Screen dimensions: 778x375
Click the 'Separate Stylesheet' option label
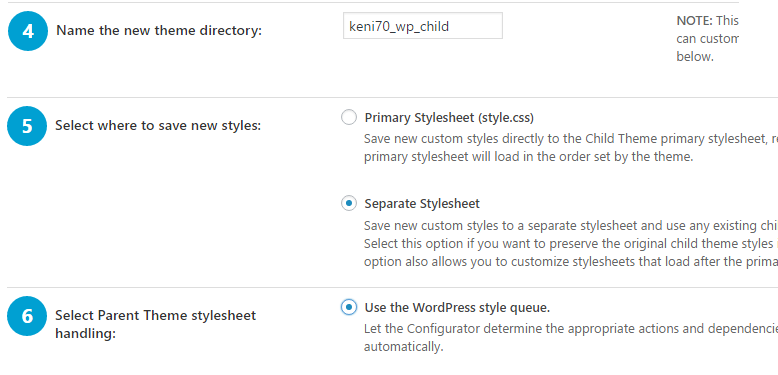coord(422,204)
